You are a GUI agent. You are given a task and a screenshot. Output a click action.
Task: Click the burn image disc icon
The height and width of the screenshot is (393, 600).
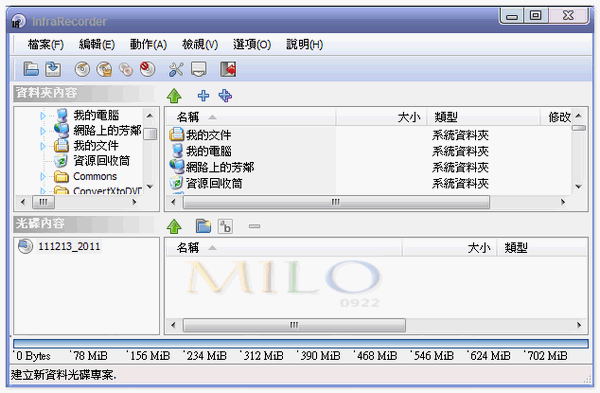(104, 69)
